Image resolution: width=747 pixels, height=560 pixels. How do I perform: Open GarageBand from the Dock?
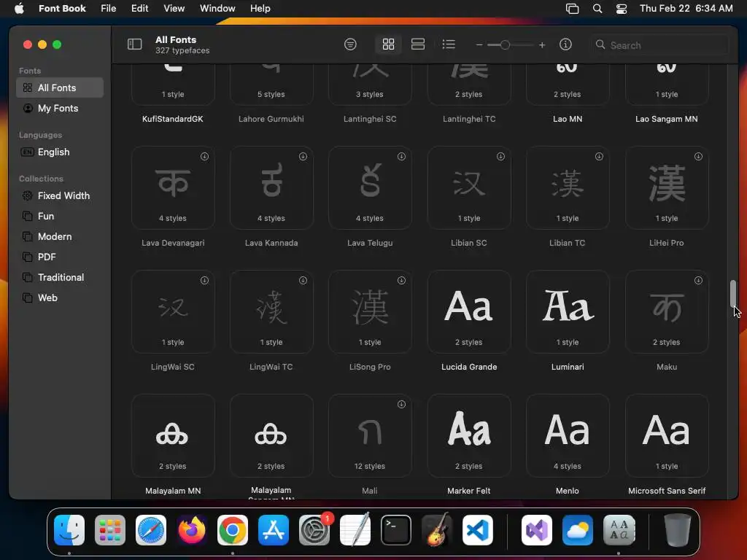click(437, 530)
